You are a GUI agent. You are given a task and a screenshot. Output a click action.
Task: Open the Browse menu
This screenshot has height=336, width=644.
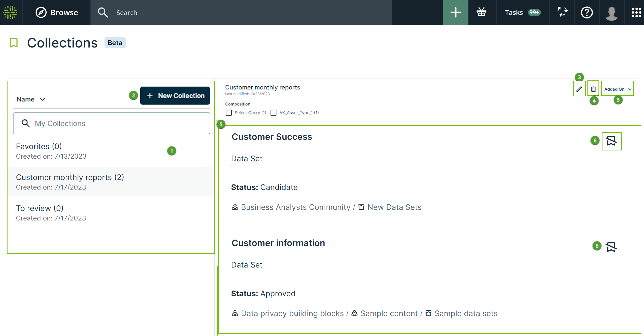click(x=57, y=12)
